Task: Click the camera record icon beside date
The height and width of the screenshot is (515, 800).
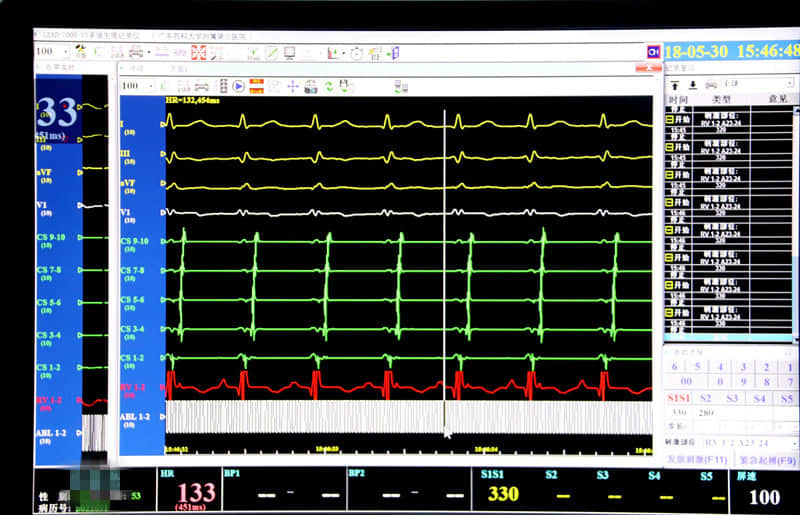Action: click(654, 50)
